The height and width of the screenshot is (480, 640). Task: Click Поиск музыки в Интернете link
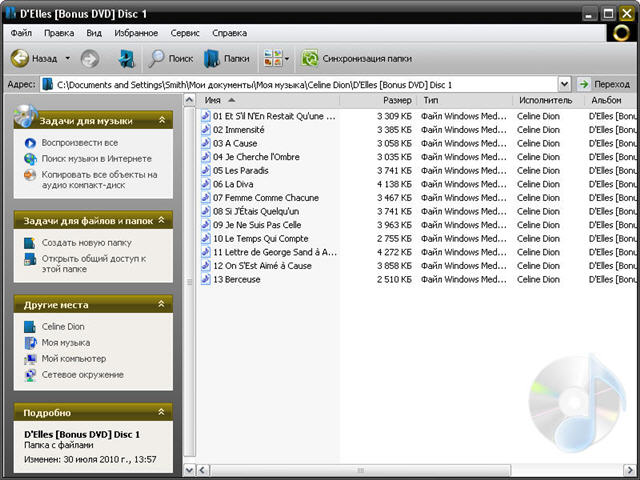tap(96, 159)
